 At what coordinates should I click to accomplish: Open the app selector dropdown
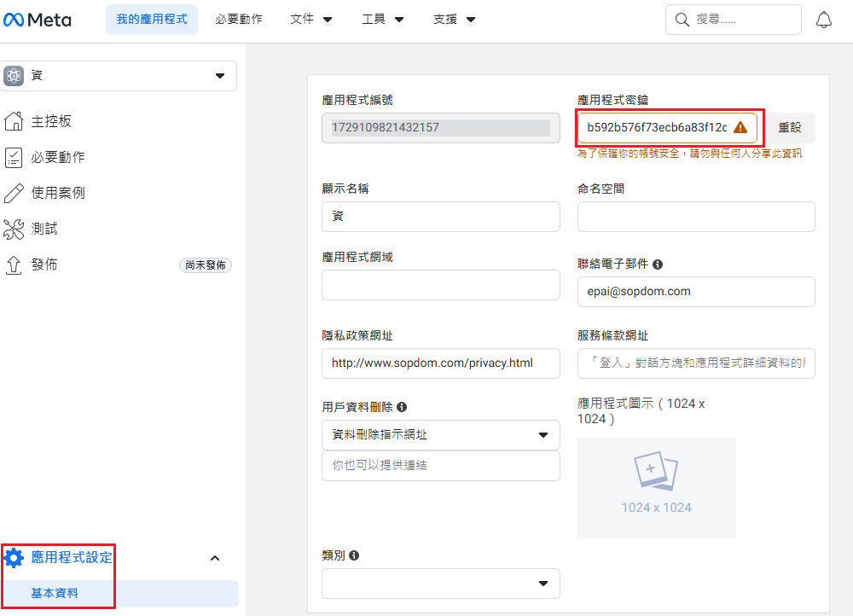pyautogui.click(x=119, y=76)
